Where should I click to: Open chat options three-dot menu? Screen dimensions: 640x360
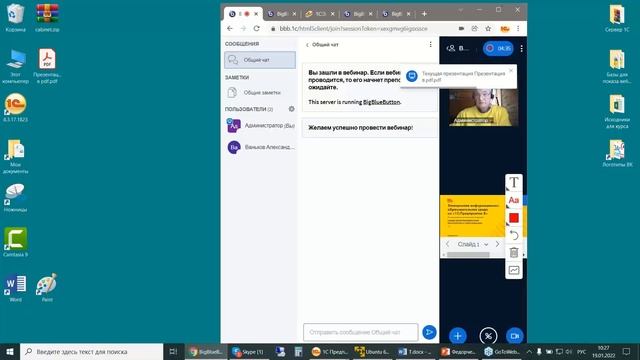430,44
